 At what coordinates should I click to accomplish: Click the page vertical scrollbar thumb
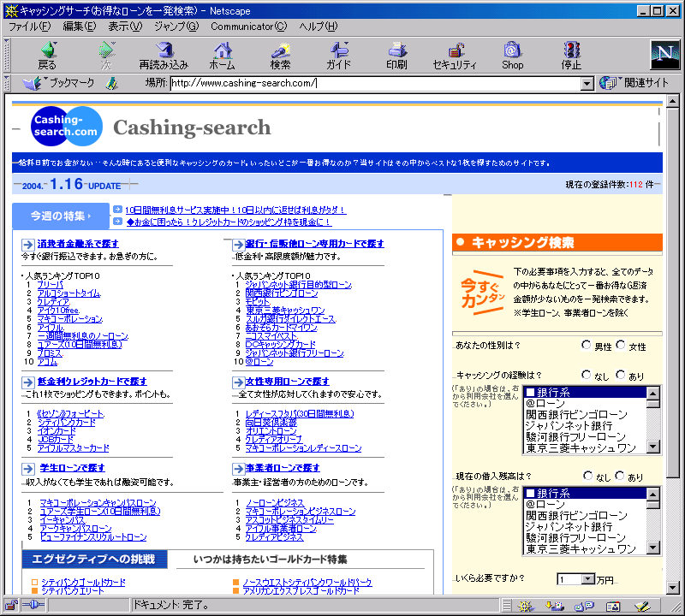[x=673, y=293]
